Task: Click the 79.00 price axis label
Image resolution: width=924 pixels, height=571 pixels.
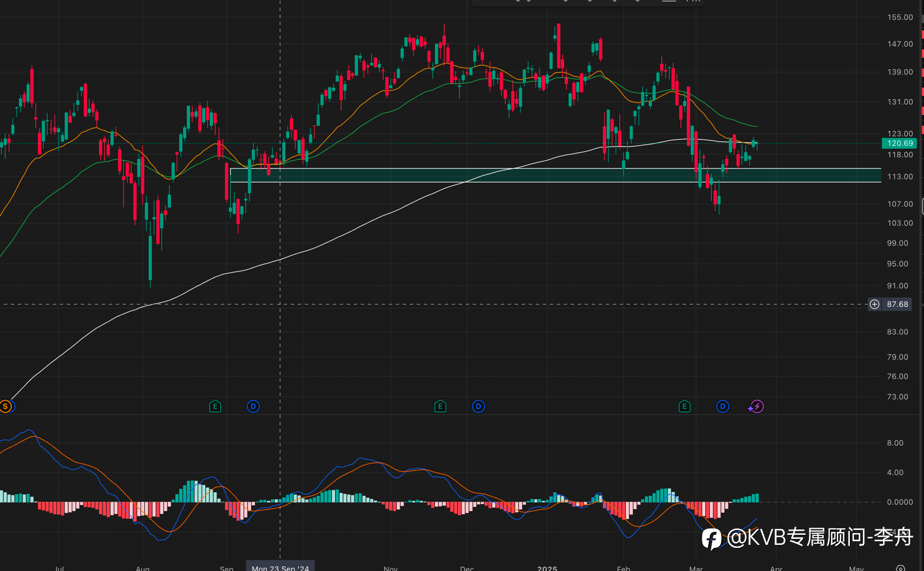Action: (x=897, y=357)
